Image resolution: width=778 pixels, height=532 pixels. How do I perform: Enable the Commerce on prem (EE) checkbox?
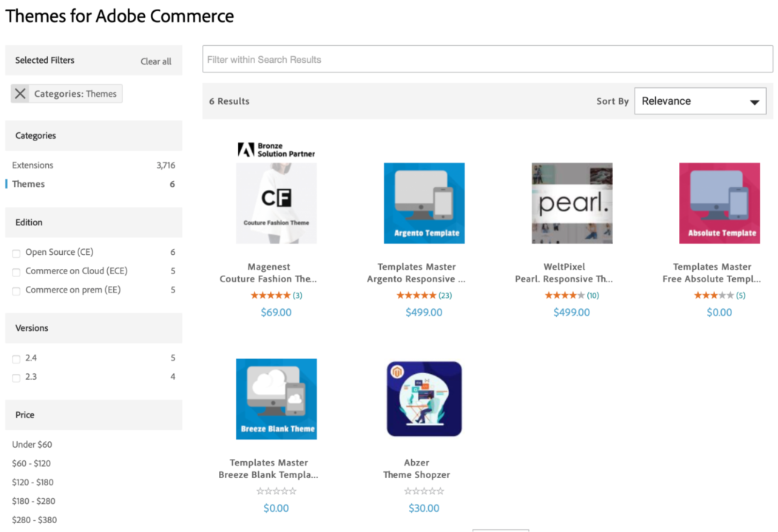click(16, 291)
